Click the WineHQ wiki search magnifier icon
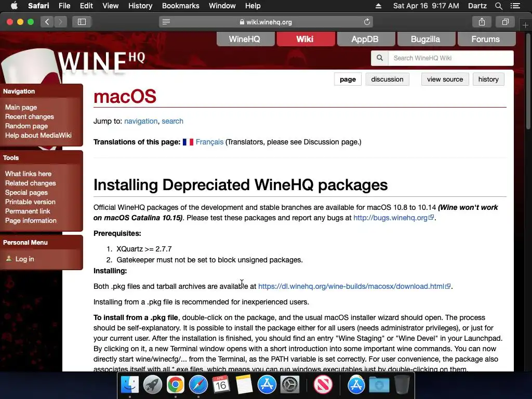 coord(380,58)
